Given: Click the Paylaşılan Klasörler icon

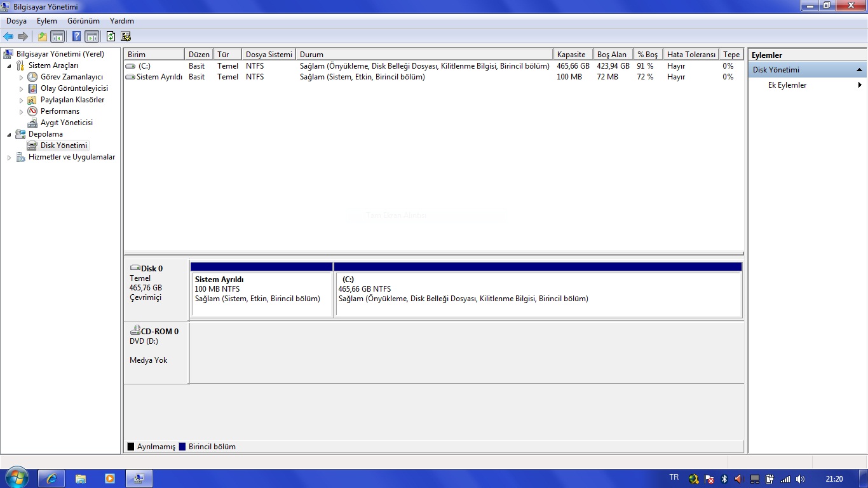Looking at the screenshot, I should tap(32, 100).
